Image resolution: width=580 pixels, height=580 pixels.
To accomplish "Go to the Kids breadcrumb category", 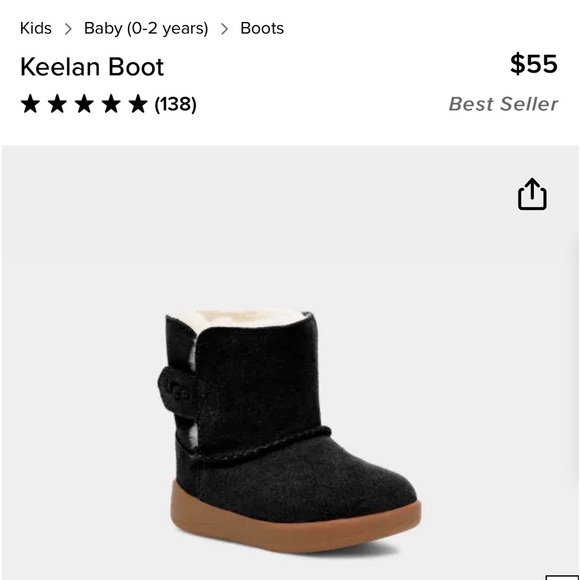I will [36, 28].
